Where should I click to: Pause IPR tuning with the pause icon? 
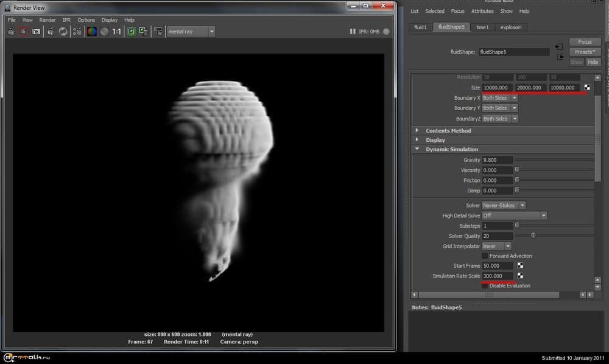click(x=353, y=32)
